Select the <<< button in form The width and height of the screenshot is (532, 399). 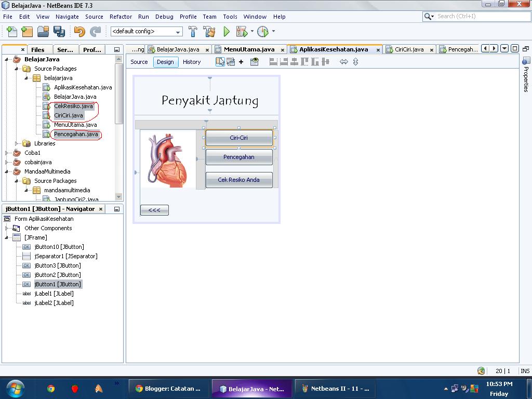(154, 210)
